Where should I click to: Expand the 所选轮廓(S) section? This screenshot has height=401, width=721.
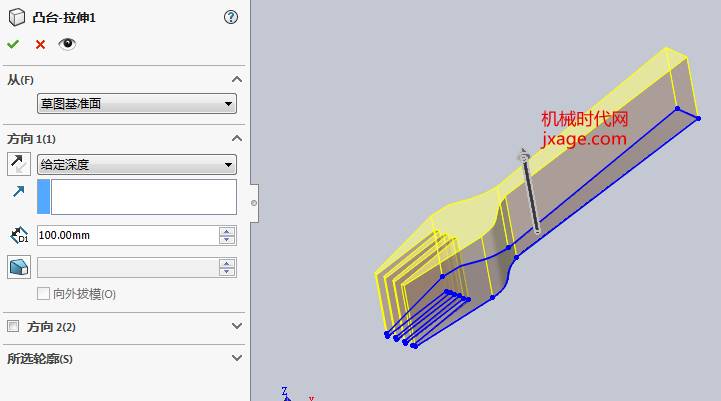pyautogui.click(x=237, y=358)
